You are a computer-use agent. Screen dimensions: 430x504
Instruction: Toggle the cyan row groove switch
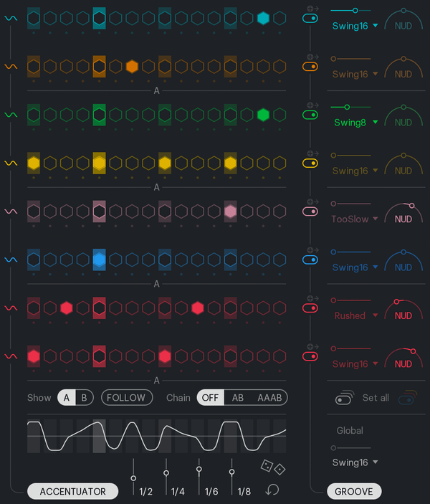310,19
